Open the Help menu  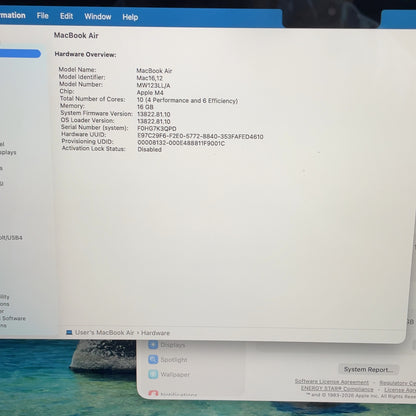pyautogui.click(x=130, y=17)
